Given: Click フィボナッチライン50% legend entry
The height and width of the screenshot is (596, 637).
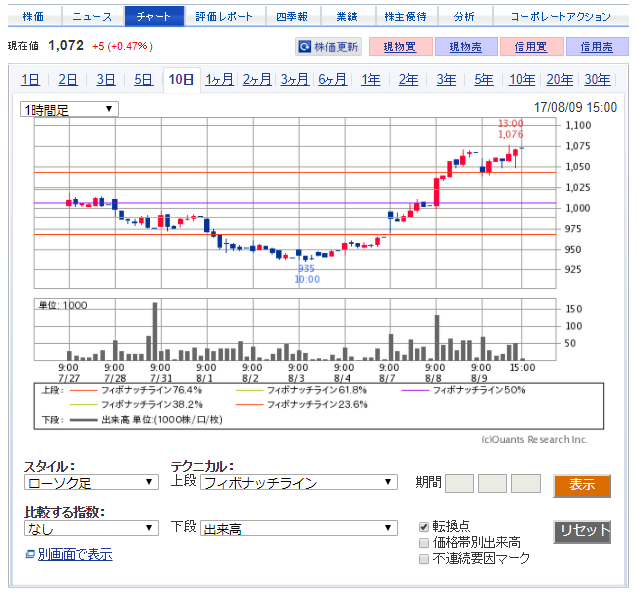Looking at the screenshot, I should (464, 390).
